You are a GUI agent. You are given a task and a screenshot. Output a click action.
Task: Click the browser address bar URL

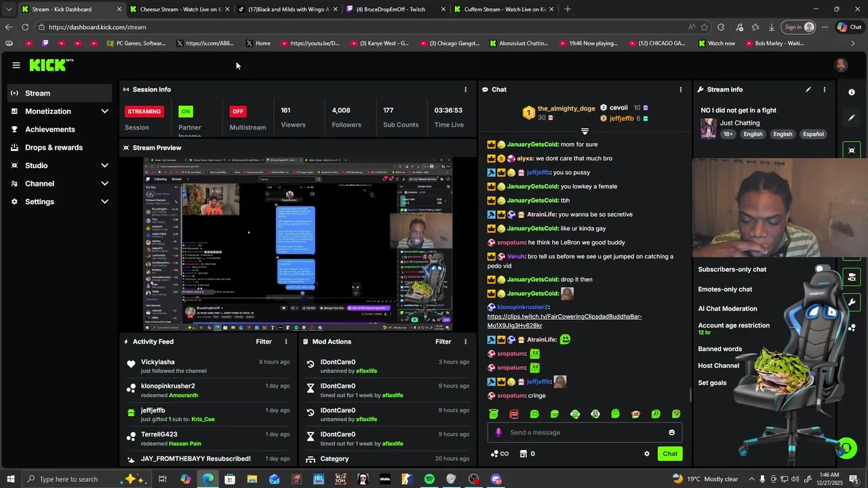click(97, 27)
